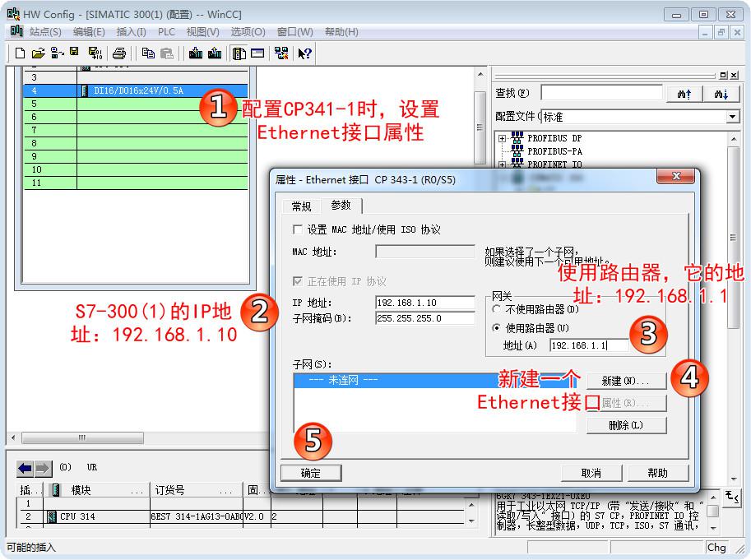Open the 选项(O) menu
Viewport: 751px width, 560px height.
click(248, 31)
